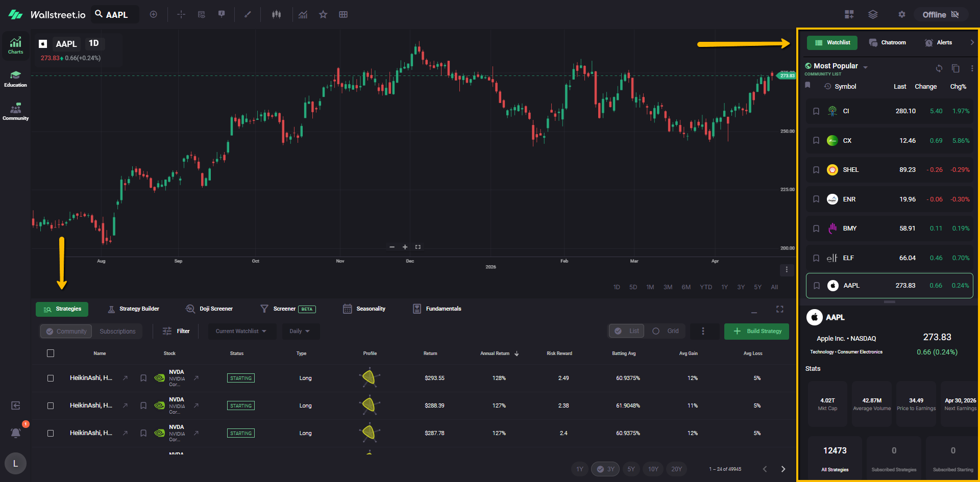Viewport: 980px width, 482px height.
Task: Switch to the Chatroom tab
Action: point(888,43)
